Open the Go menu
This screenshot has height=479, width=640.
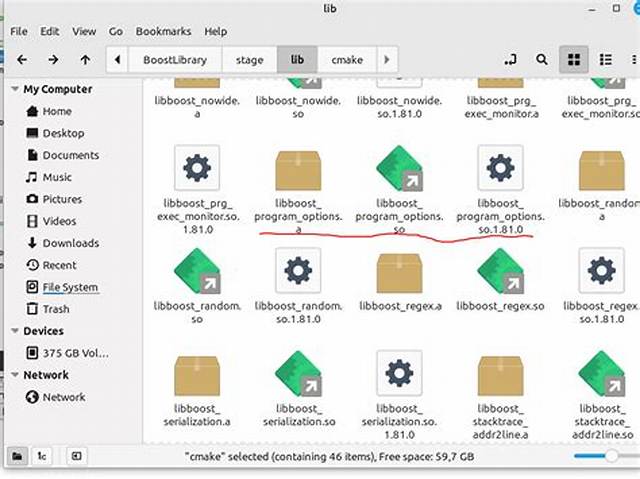pyautogui.click(x=116, y=31)
